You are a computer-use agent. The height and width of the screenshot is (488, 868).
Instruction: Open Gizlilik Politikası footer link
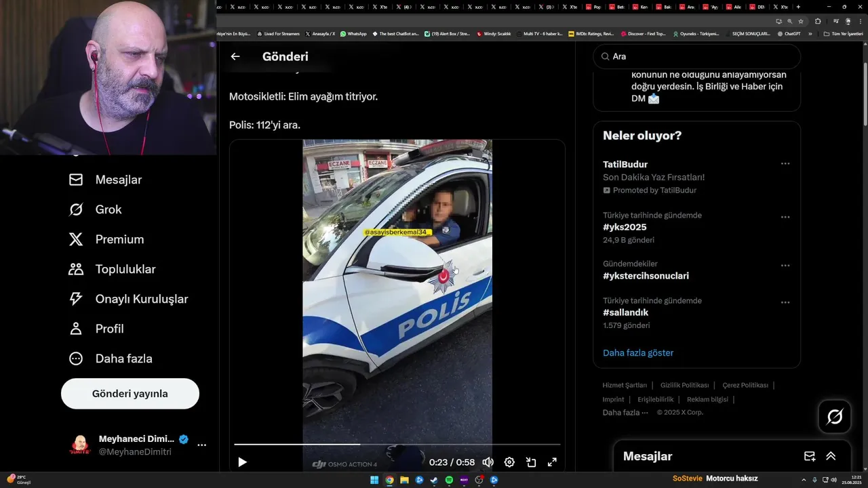pyautogui.click(x=684, y=385)
